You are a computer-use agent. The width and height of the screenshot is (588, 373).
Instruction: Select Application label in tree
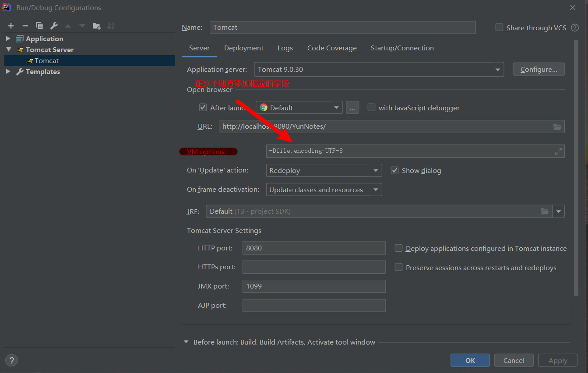[x=44, y=39]
